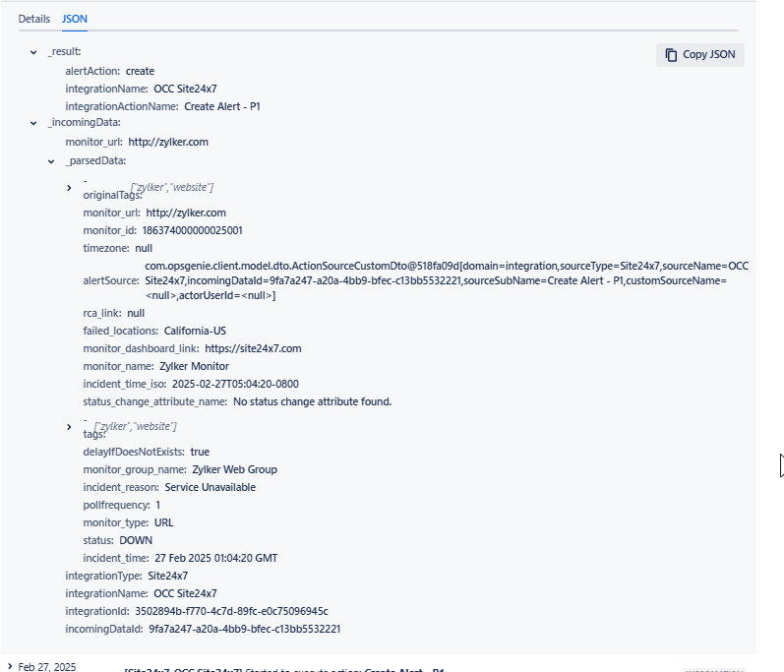Click the status DOWN value
Viewport: 784px width, 672px height.
pos(136,540)
